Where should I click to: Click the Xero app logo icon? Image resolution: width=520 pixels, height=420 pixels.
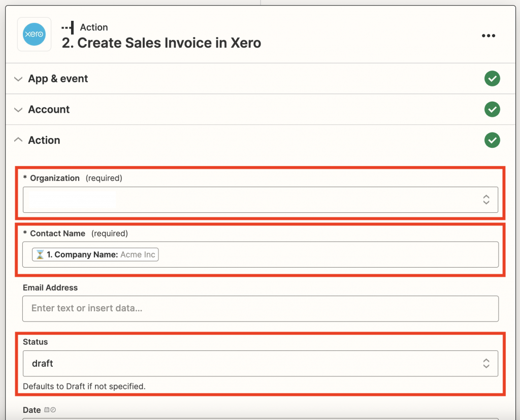point(34,34)
